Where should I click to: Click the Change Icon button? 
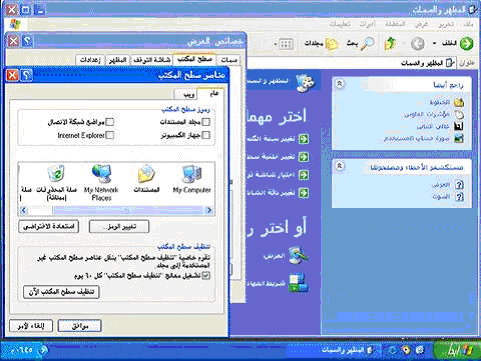coord(119,227)
